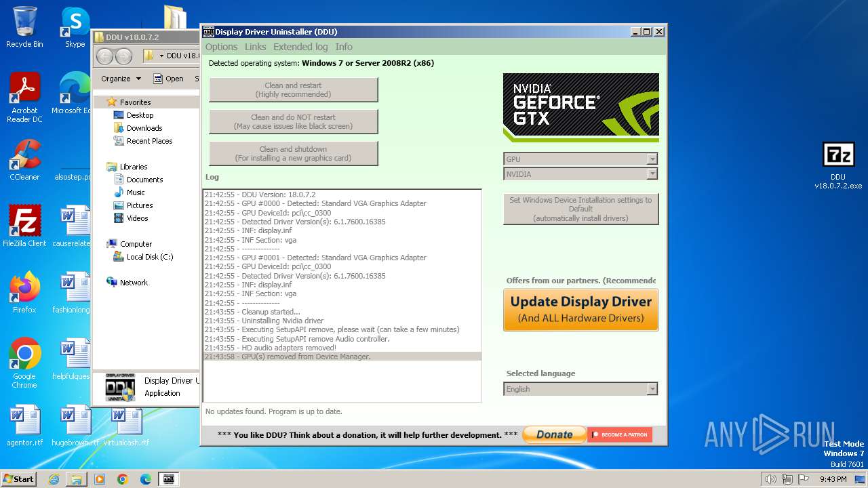Click the Clean and shutdown button
The width and height of the screenshot is (868, 488).
pyautogui.click(x=293, y=153)
